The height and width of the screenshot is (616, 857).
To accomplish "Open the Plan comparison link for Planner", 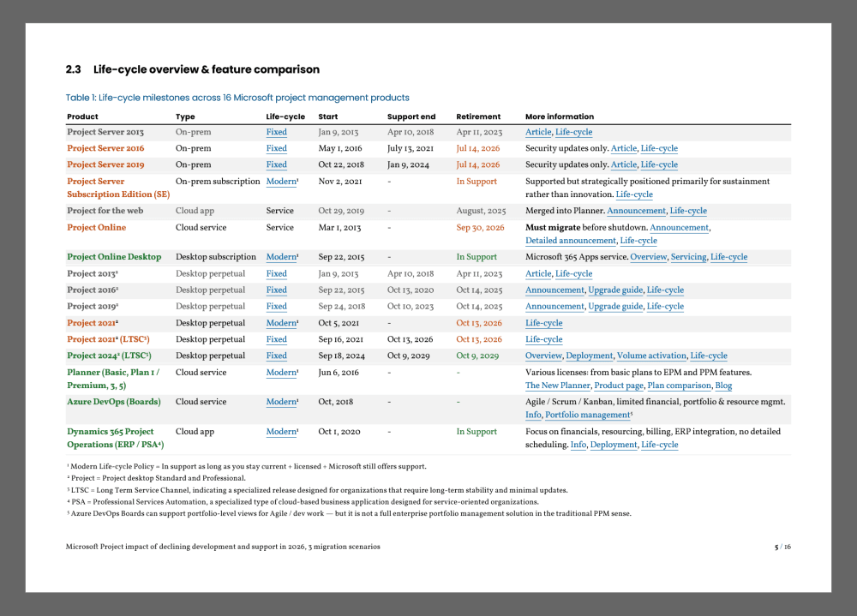I will 678,386.
